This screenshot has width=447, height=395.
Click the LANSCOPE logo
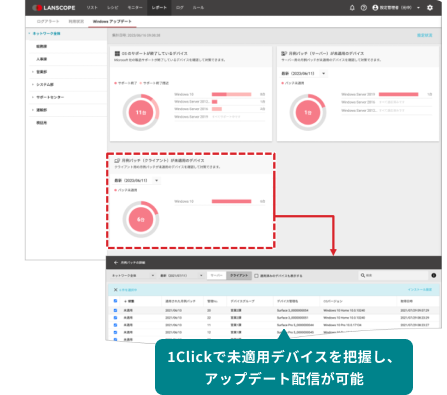pos(54,8)
